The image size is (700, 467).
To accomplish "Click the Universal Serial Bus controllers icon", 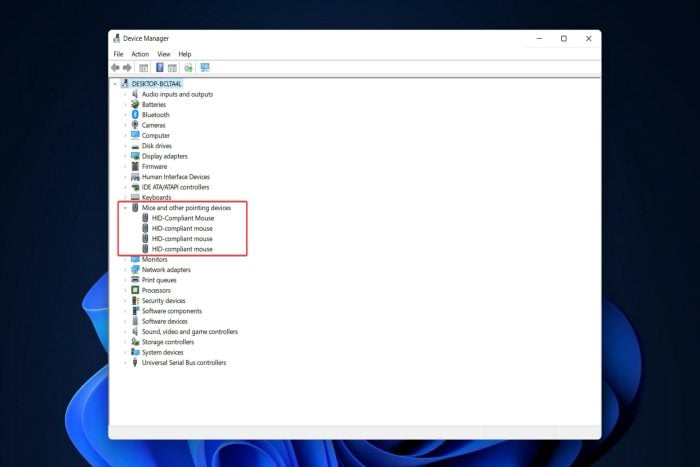I will point(135,362).
